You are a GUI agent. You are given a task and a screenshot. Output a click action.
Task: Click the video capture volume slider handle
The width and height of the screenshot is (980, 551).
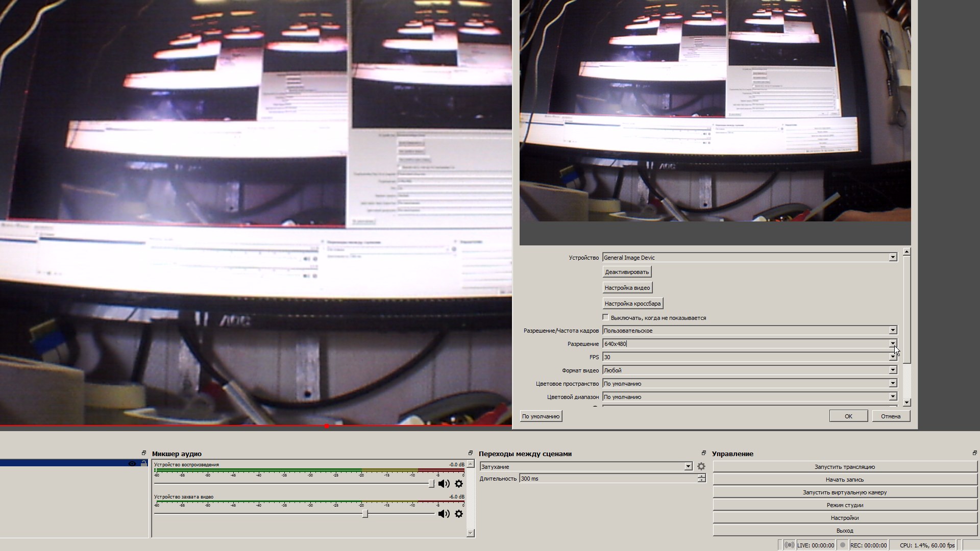tap(365, 514)
